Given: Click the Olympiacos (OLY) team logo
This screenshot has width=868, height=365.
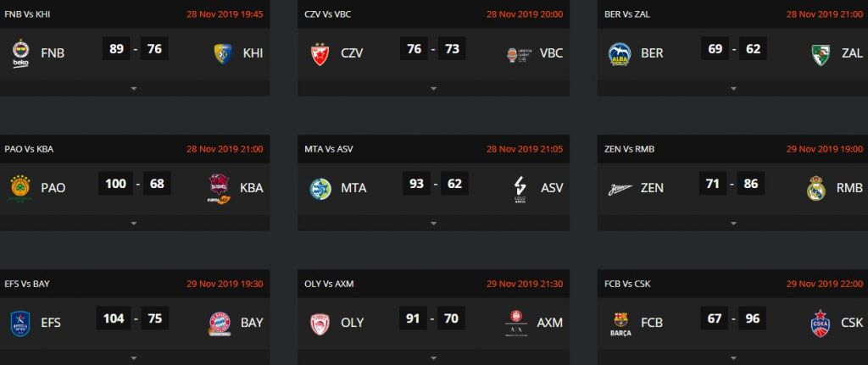Looking at the screenshot, I should [320, 322].
